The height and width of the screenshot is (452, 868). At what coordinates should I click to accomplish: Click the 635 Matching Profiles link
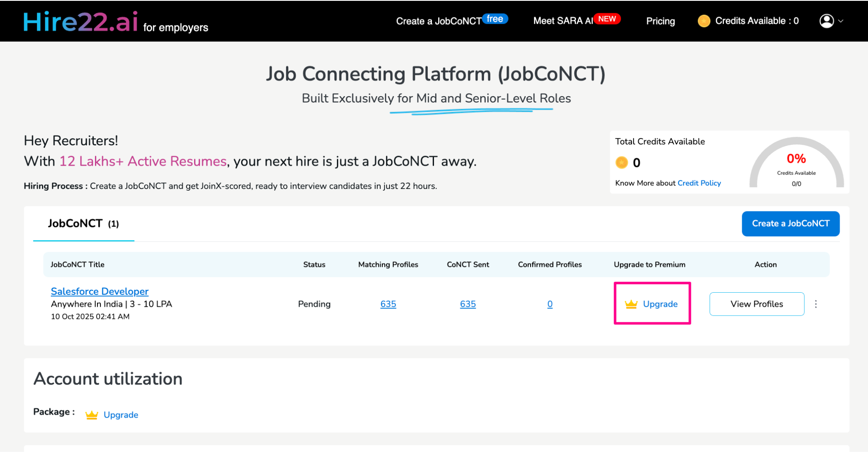pyautogui.click(x=388, y=304)
